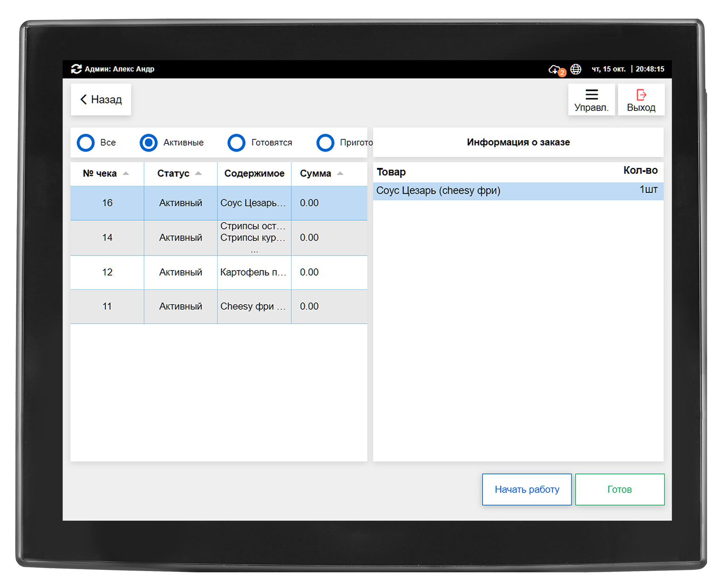This screenshot has height=588, width=724.
Task: Click the Кол-во column header
Action: point(640,170)
